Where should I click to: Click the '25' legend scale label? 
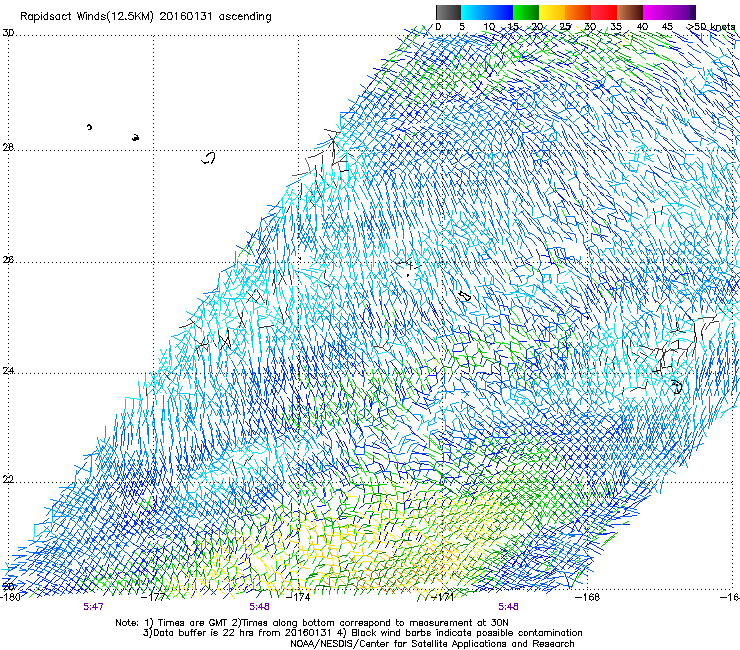pyautogui.click(x=565, y=27)
